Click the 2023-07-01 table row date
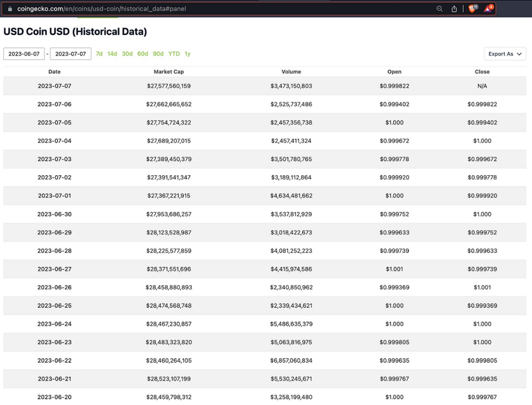The height and width of the screenshot is (405, 532). click(54, 196)
